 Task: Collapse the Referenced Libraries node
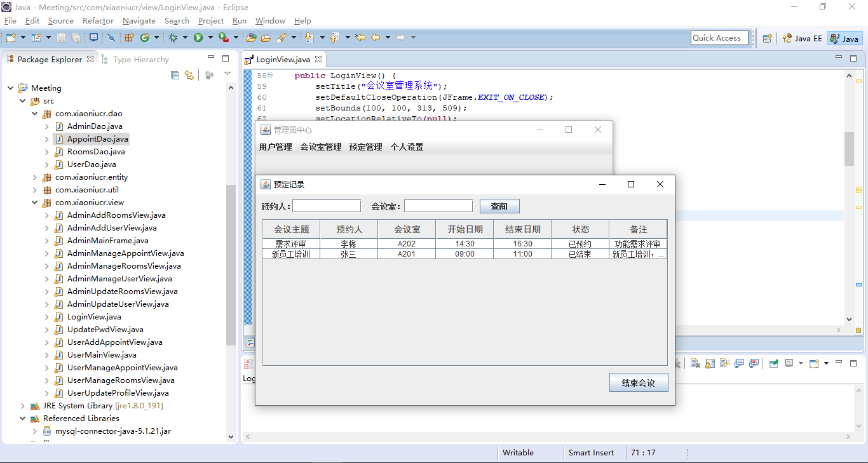pyautogui.click(x=23, y=419)
